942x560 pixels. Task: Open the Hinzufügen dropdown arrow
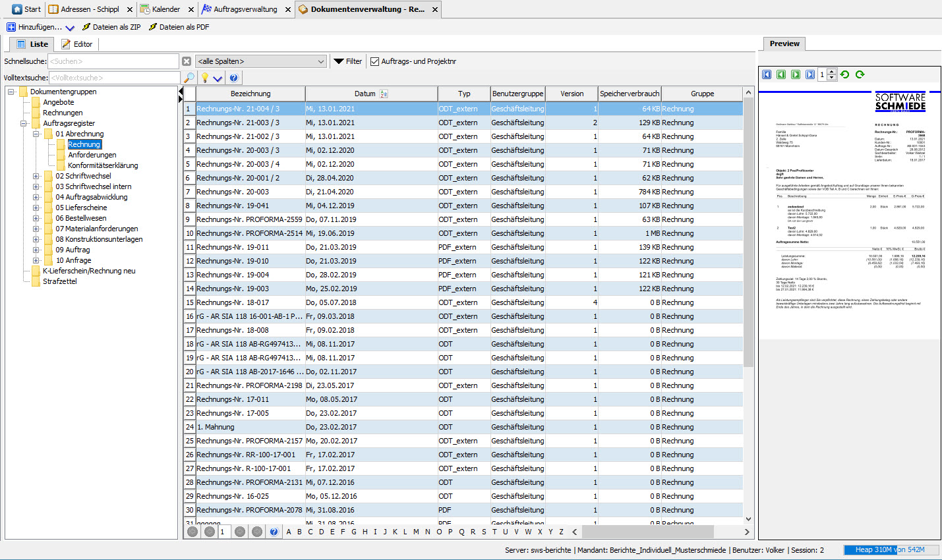pos(70,28)
